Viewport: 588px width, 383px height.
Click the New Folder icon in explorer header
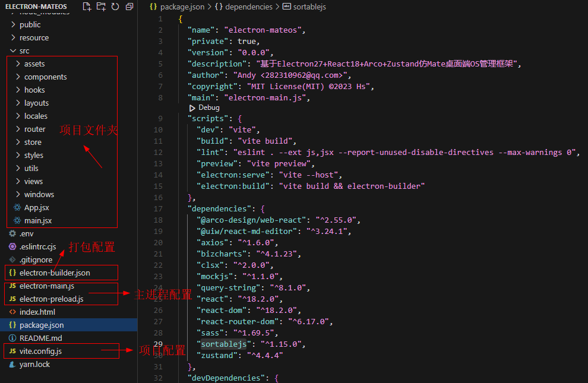pos(101,7)
